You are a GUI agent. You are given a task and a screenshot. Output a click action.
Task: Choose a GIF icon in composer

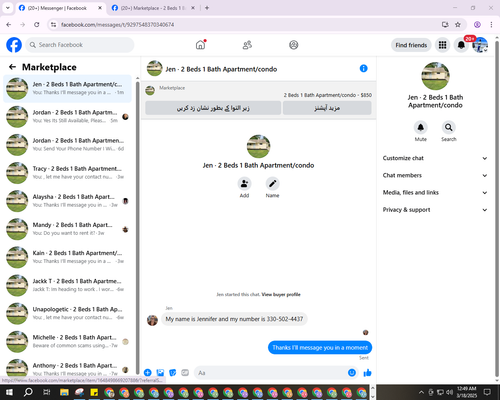pyautogui.click(x=185, y=373)
